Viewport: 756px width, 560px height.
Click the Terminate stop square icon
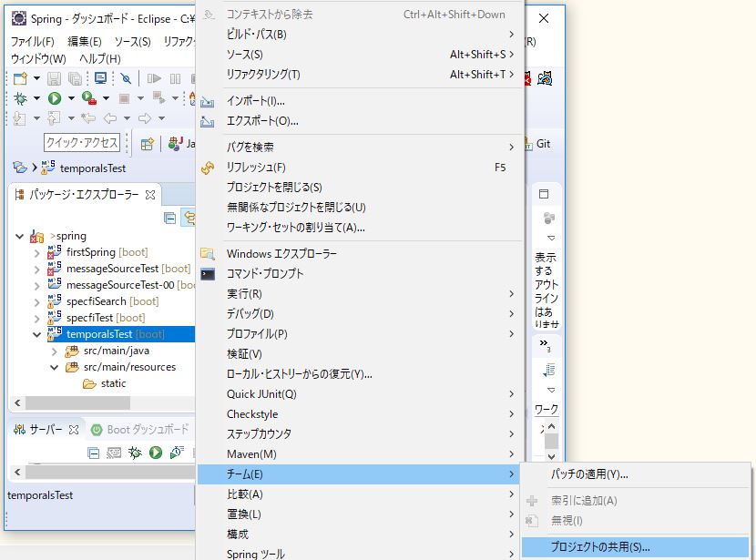(124, 98)
